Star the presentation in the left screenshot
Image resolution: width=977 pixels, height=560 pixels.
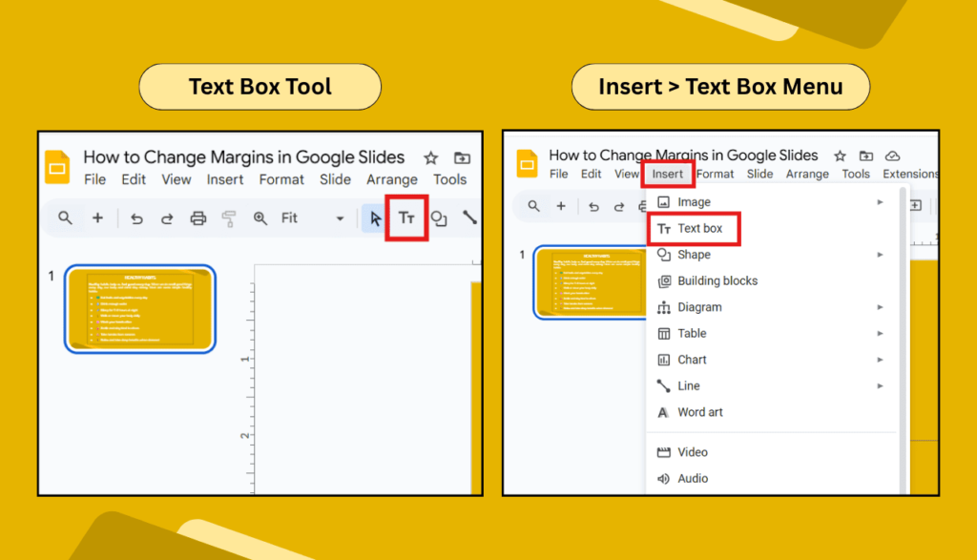tap(430, 158)
